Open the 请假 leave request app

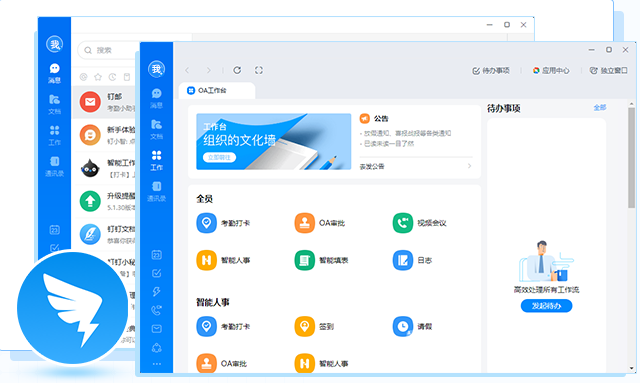412,326
